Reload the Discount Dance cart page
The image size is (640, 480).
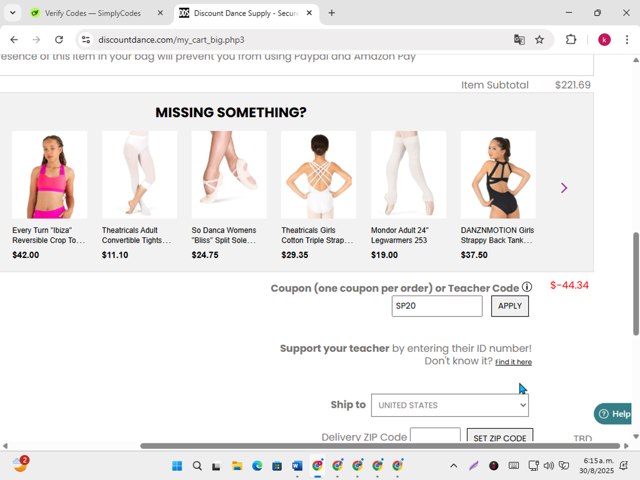pos(59,40)
